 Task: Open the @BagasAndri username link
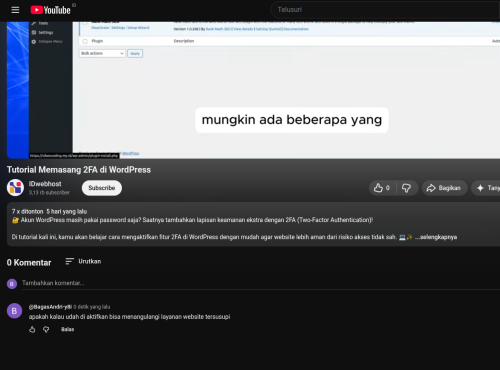50,307
